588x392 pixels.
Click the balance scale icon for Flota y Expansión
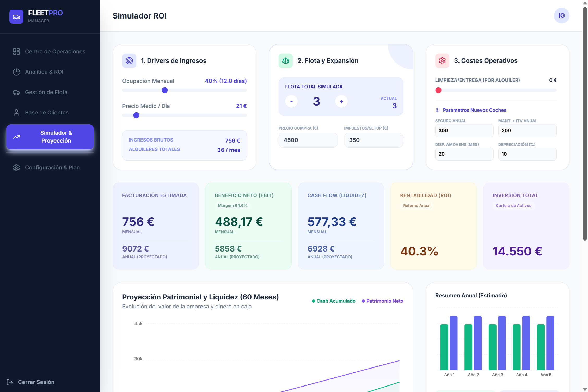pyautogui.click(x=286, y=61)
